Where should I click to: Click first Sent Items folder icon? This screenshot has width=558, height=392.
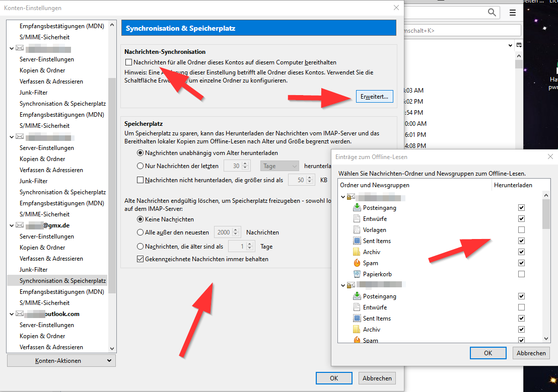click(x=357, y=241)
